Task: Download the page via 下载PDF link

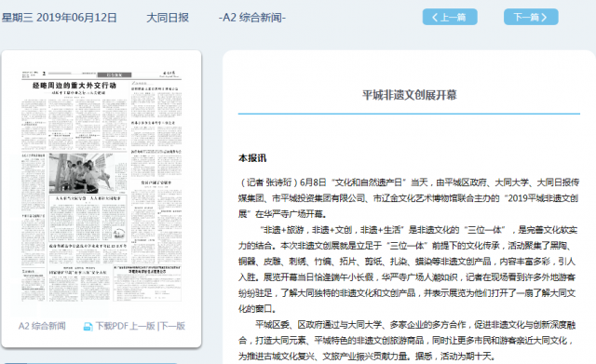Action: tap(112, 326)
